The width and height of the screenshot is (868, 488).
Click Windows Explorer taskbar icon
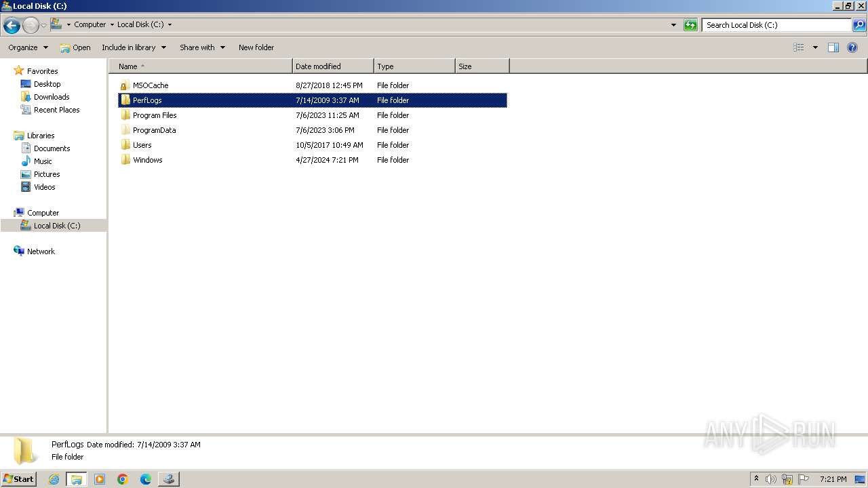pos(77,479)
